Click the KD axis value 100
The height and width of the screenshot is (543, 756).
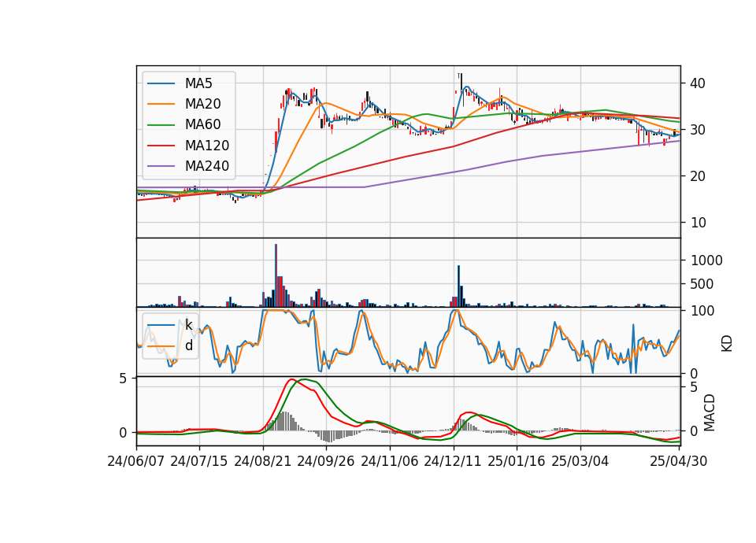(x=702, y=311)
